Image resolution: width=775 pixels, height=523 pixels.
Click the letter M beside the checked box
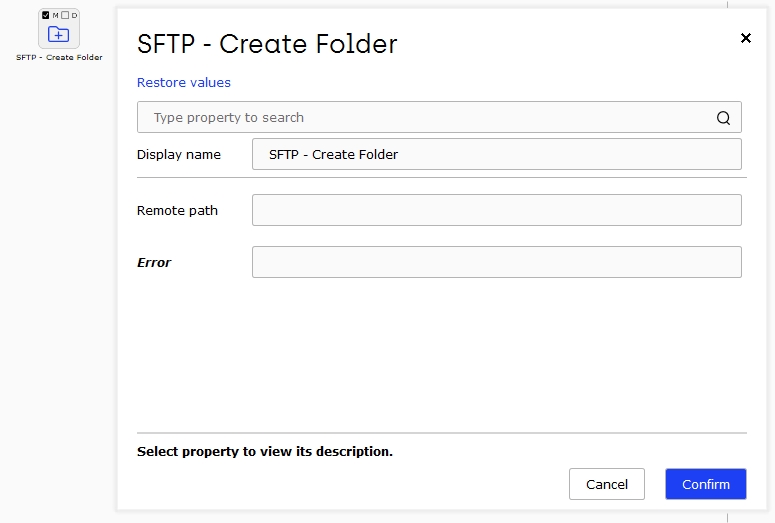(55, 15)
